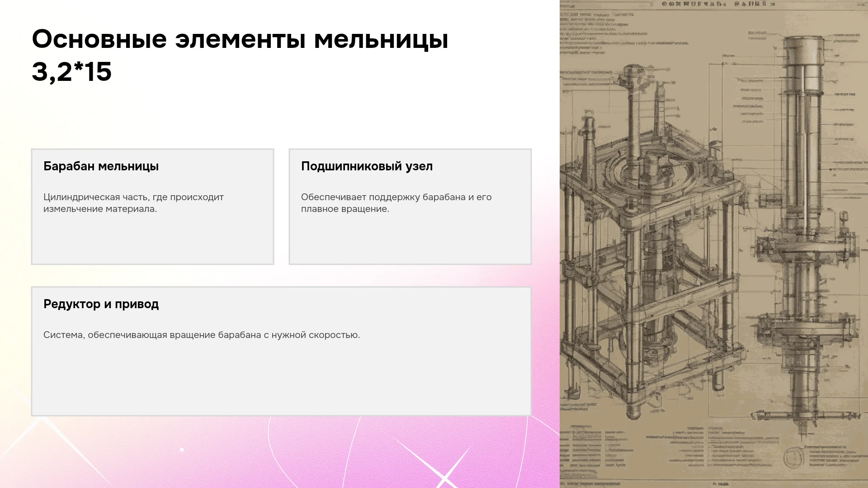Click the small sparkle dot near bottom
Image resolution: width=868 pixels, height=488 pixels.
[x=182, y=450]
